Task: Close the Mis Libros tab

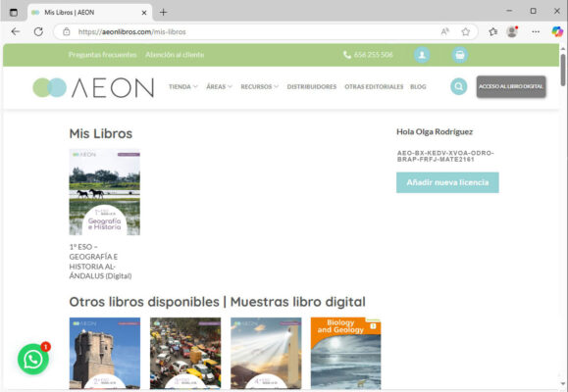Action: [144, 13]
